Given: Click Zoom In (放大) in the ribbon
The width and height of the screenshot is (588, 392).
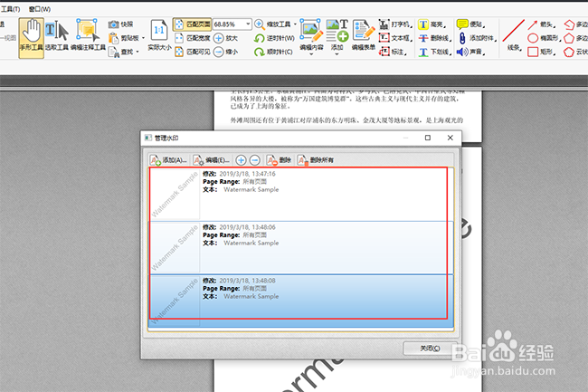Looking at the screenshot, I should (226, 38).
